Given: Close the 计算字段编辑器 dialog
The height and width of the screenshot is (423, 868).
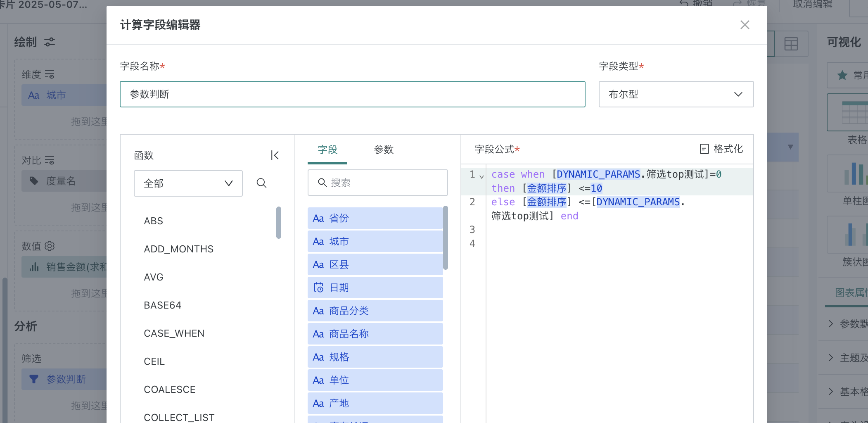Looking at the screenshot, I should 745,25.
